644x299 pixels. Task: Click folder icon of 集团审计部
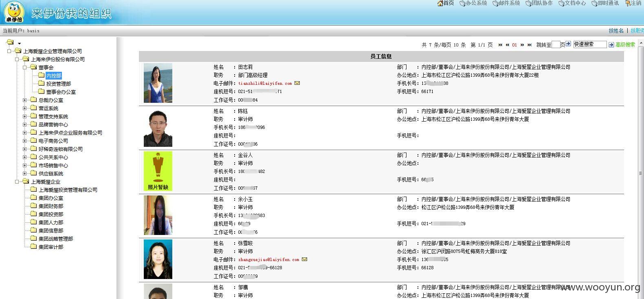[x=33, y=246]
